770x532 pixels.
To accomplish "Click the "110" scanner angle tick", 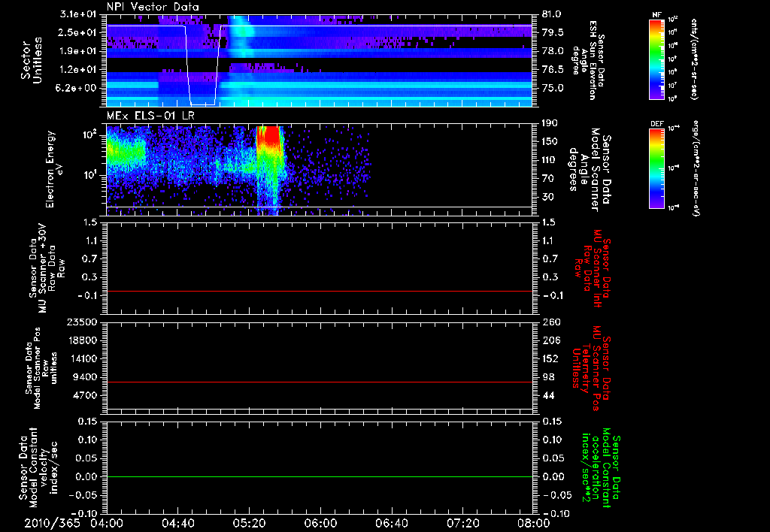I will (x=550, y=160).
